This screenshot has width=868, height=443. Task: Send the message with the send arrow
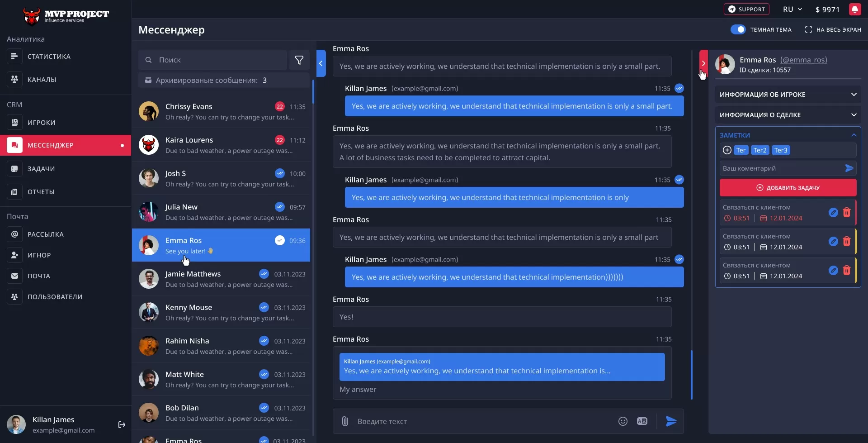(671, 421)
